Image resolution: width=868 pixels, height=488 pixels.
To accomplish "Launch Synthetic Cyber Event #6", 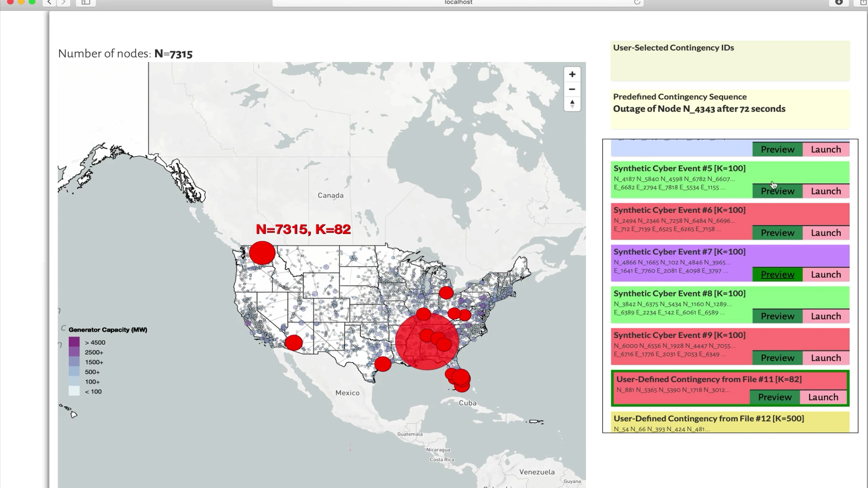I will (826, 233).
